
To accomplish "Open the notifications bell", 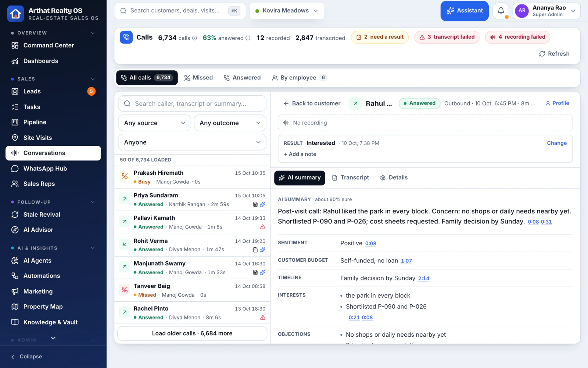I will (x=501, y=11).
